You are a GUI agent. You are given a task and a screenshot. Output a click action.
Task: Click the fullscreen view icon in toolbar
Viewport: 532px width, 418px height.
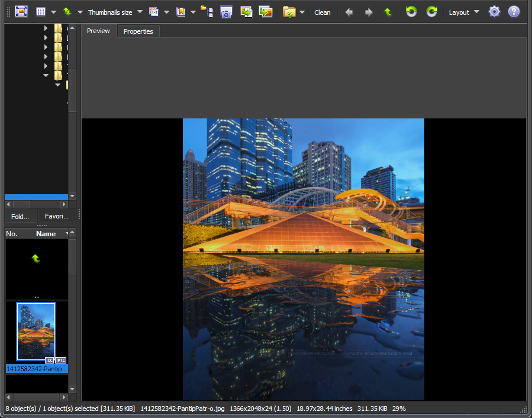point(21,12)
